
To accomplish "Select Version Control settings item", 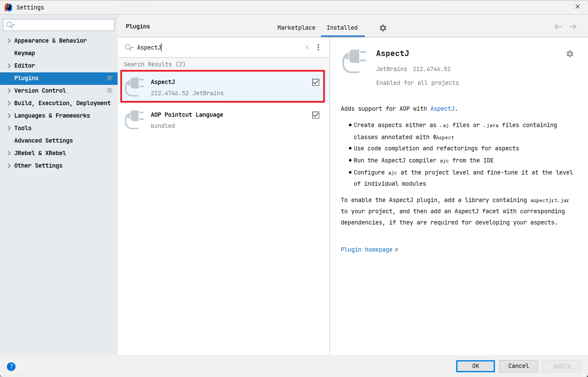I will [40, 90].
